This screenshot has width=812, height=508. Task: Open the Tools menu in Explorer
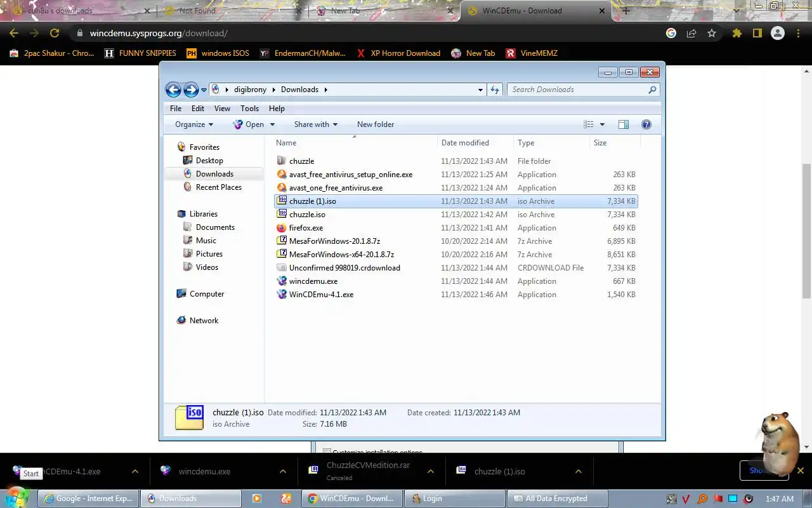249,109
